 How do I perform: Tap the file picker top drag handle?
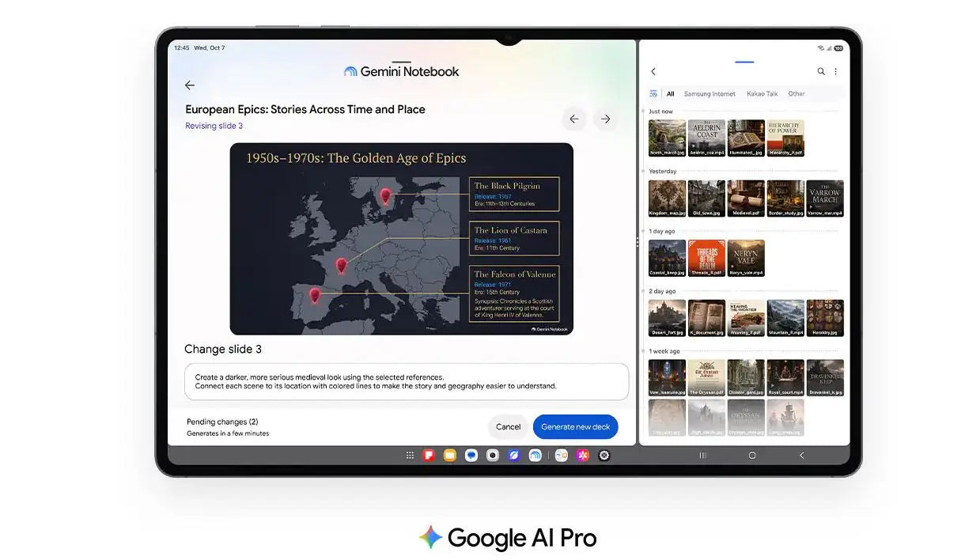[744, 62]
